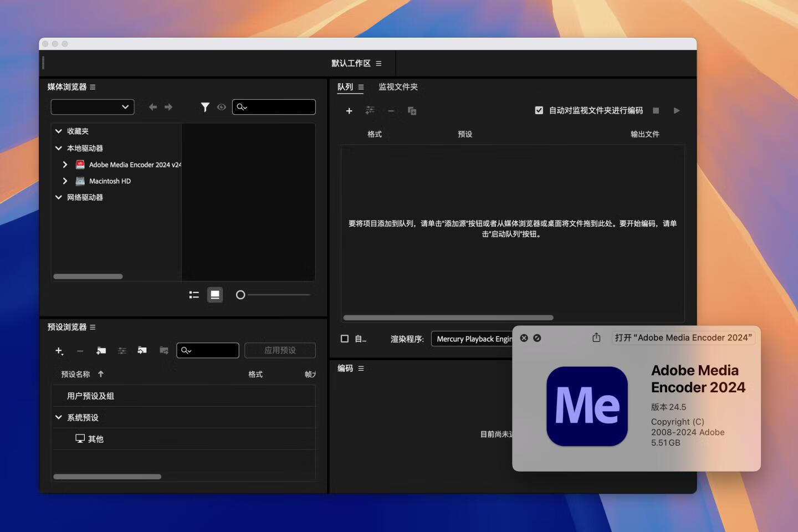This screenshot has height=532, width=798.
Task: Click the Duplicate icon in the Queue toolbar
Action: pos(412,111)
